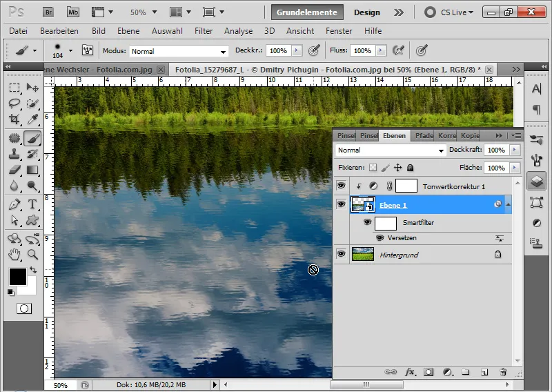Hide the Hintergrund layer
The height and width of the screenshot is (392, 552).
(341, 254)
